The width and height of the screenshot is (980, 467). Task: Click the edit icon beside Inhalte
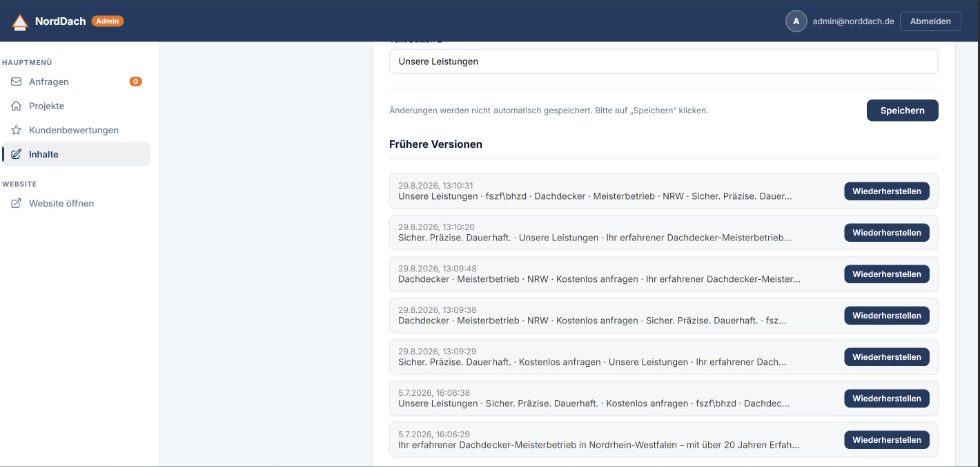tap(17, 154)
